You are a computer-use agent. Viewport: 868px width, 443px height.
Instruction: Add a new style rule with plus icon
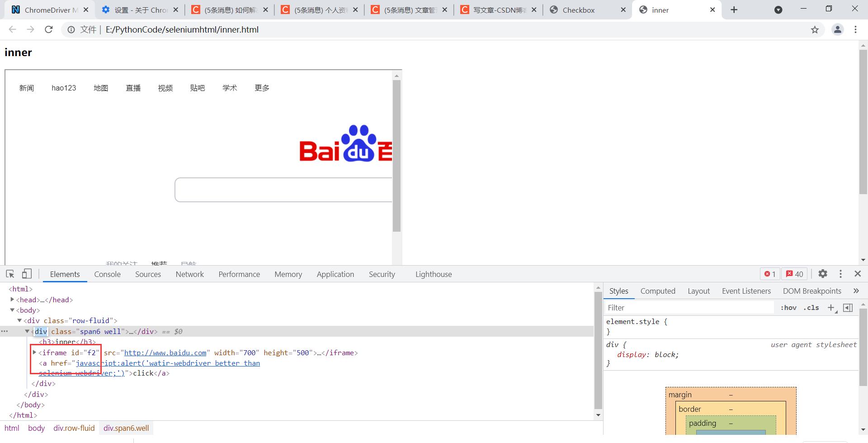[831, 308]
